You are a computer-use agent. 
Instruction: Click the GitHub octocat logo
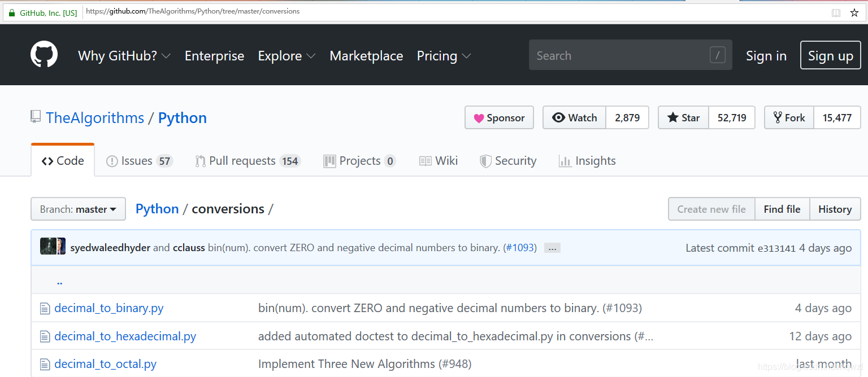[x=44, y=55]
